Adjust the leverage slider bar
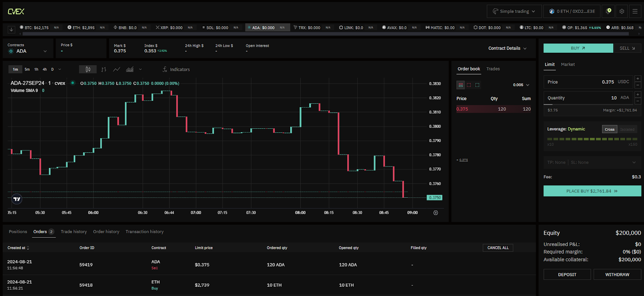Screen dimensions: 644x296 point(592,139)
